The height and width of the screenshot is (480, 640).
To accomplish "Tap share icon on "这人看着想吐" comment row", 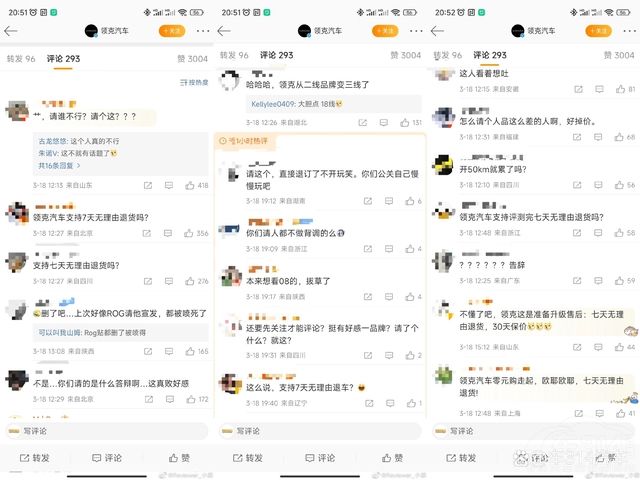I will (578, 89).
